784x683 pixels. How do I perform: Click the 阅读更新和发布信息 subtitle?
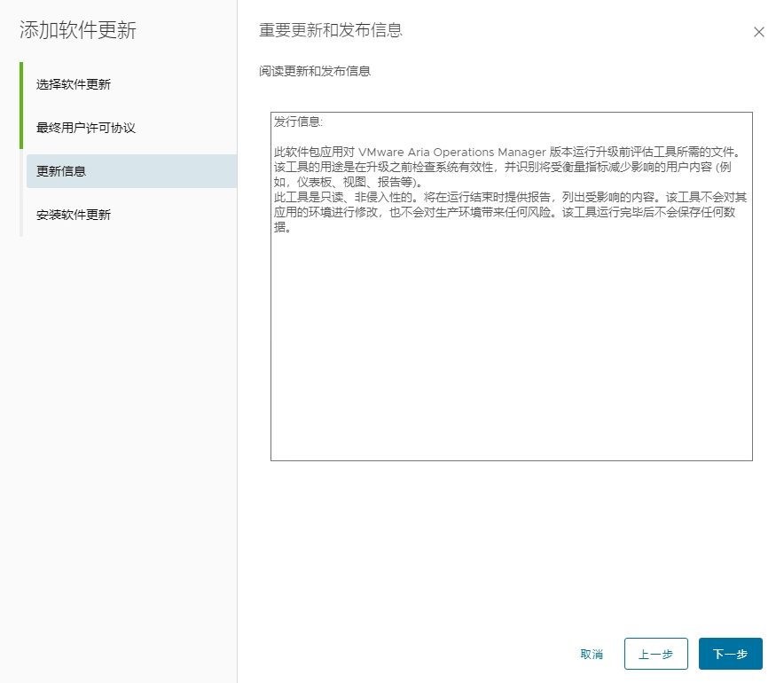(x=315, y=71)
